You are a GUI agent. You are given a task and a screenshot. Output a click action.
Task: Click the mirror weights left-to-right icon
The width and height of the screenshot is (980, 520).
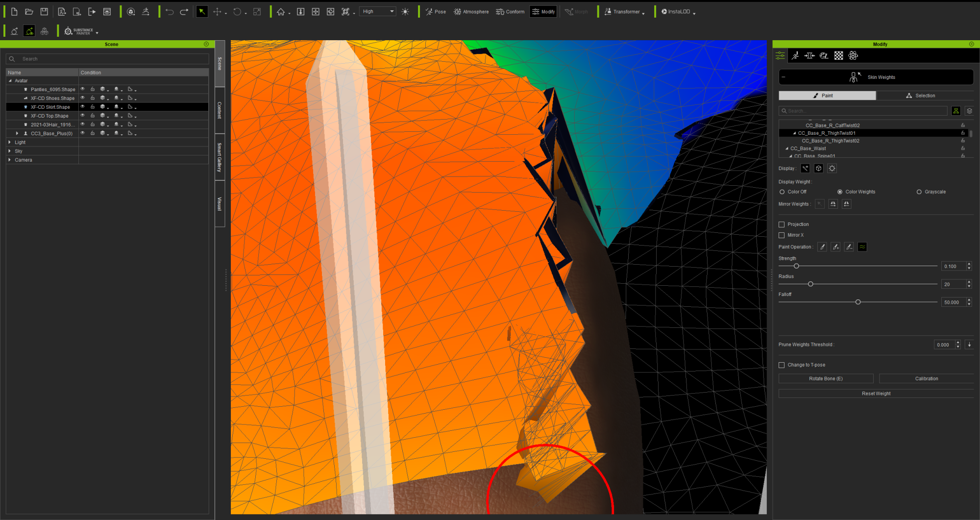[833, 204]
